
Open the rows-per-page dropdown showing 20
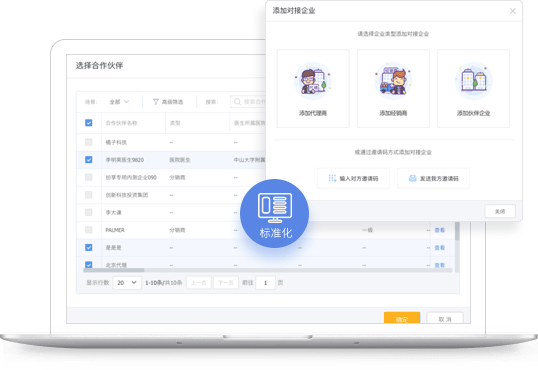pos(127,282)
